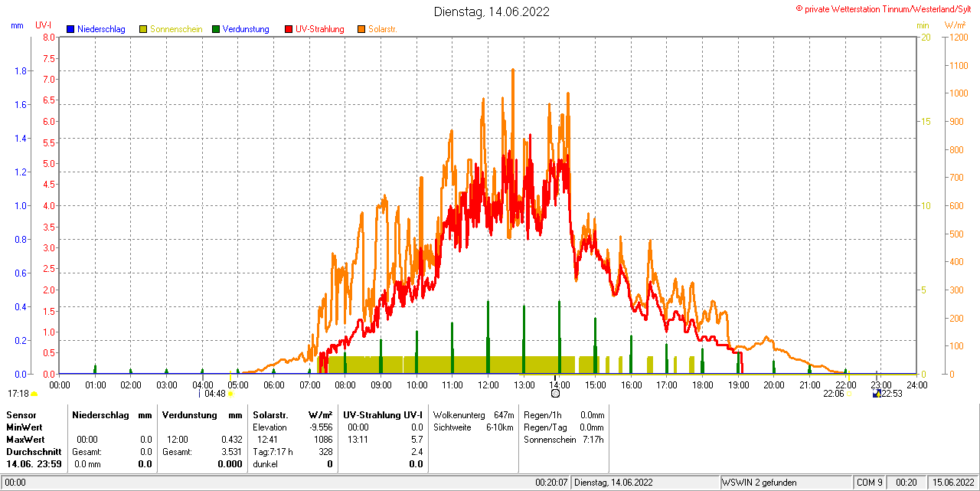Click the yellow Sonnenschein legend swatch
Viewport: 980px width, 491px height.
click(x=143, y=29)
